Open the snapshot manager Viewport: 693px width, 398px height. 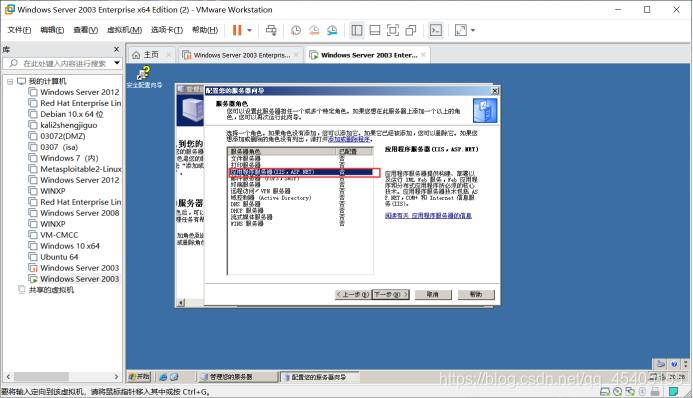pyautogui.click(x=332, y=30)
